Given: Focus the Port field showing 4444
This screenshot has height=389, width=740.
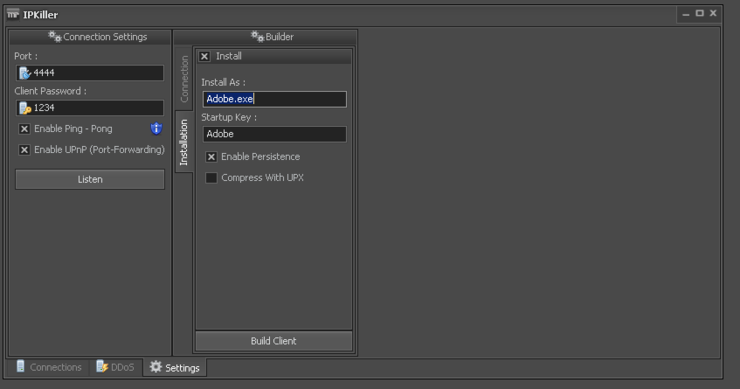Looking at the screenshot, I should click(x=90, y=73).
